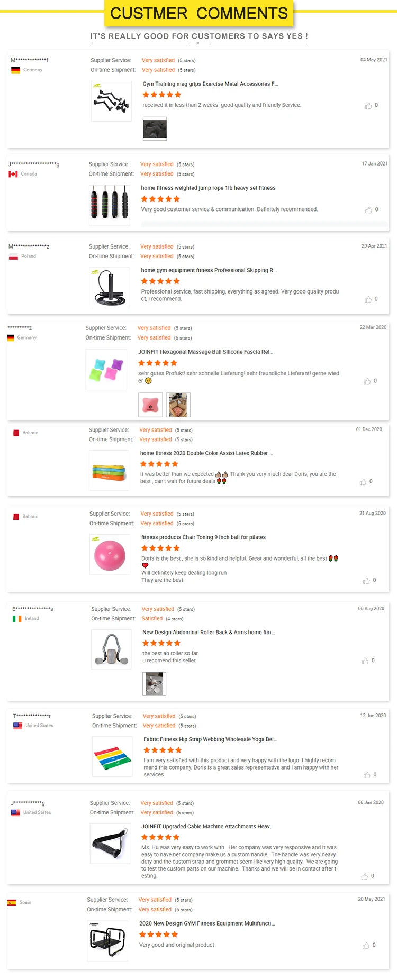Open the Chair Toning 9 inch ball link
Screen dimensions: 397x980
[x=203, y=537]
